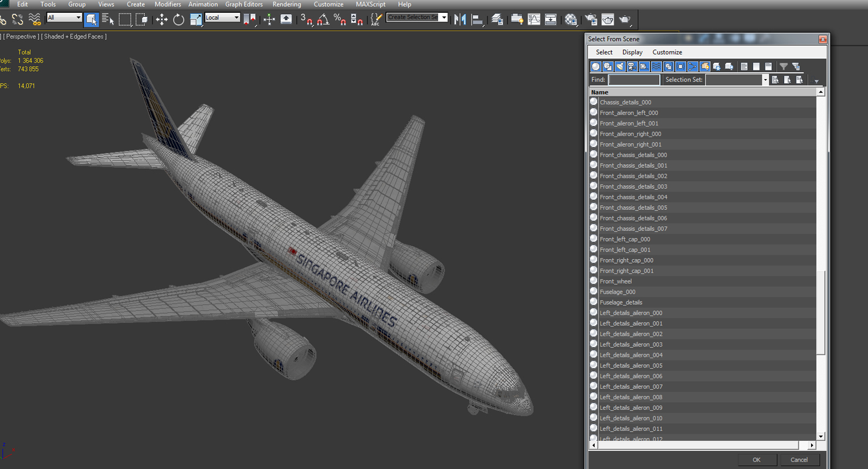Open the Rendered Frame Window icon

[608, 19]
